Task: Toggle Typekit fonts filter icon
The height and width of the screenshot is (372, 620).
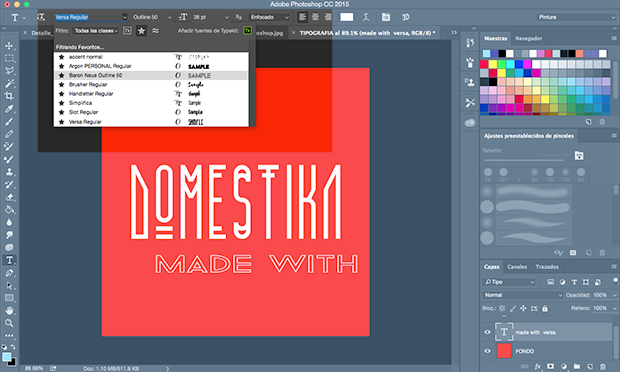Action: point(127,30)
